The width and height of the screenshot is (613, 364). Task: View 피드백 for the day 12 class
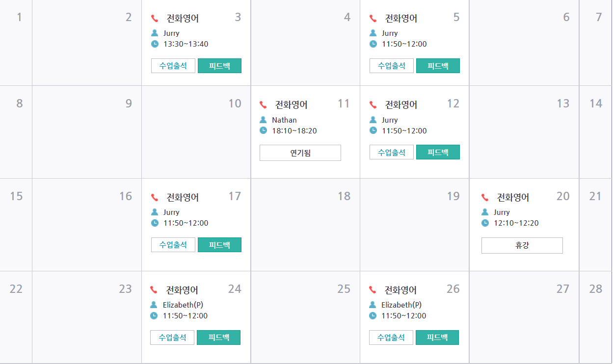[438, 152]
